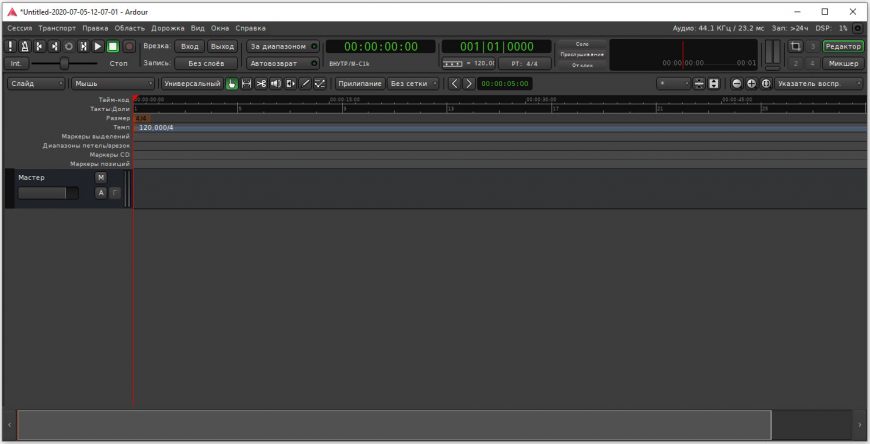
Task: Open the 'Без сетки' grid dropdown
Action: pos(414,84)
